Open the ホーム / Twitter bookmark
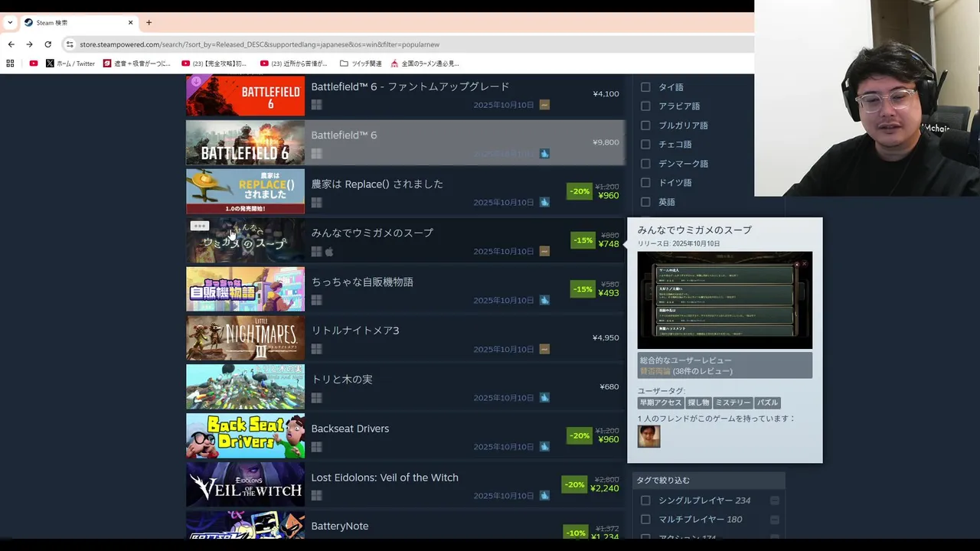Image resolution: width=980 pixels, height=551 pixels. 70,64
